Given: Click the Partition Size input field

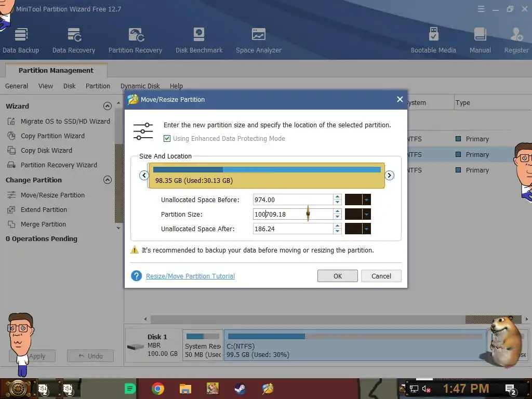Looking at the screenshot, I should pos(293,214).
